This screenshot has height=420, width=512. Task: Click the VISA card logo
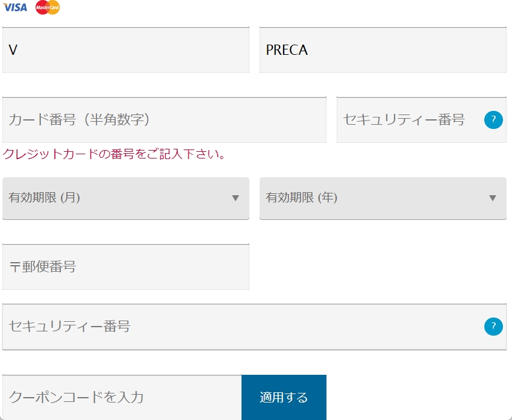coord(15,7)
